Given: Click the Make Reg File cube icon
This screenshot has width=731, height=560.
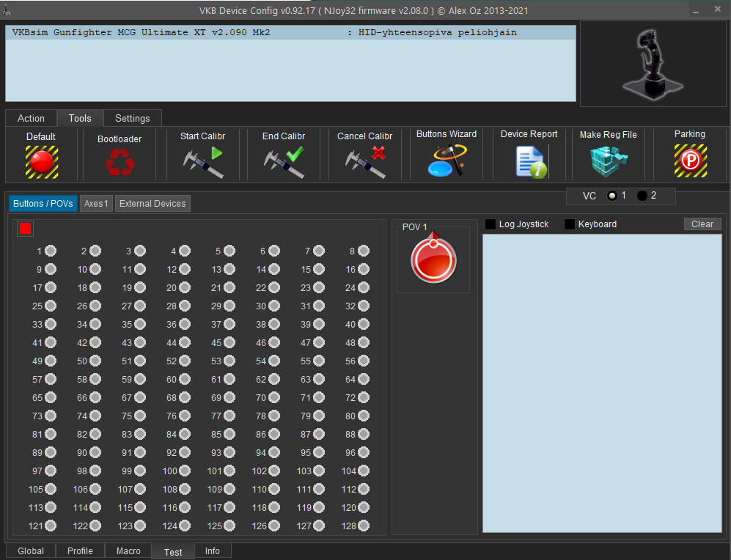Looking at the screenshot, I should coord(609,162).
